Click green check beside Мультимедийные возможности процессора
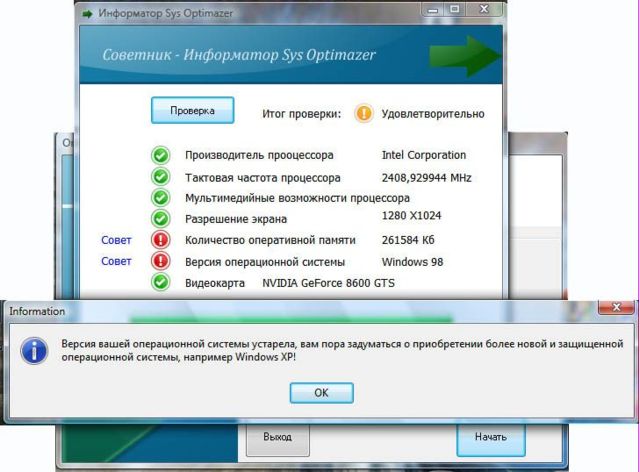The height and width of the screenshot is (472, 640). click(x=160, y=198)
